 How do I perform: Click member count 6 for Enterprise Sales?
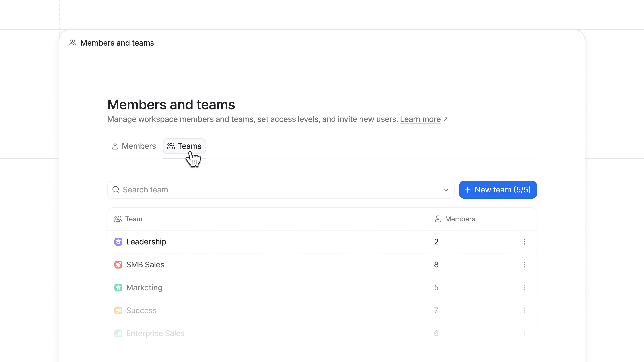pos(436,333)
